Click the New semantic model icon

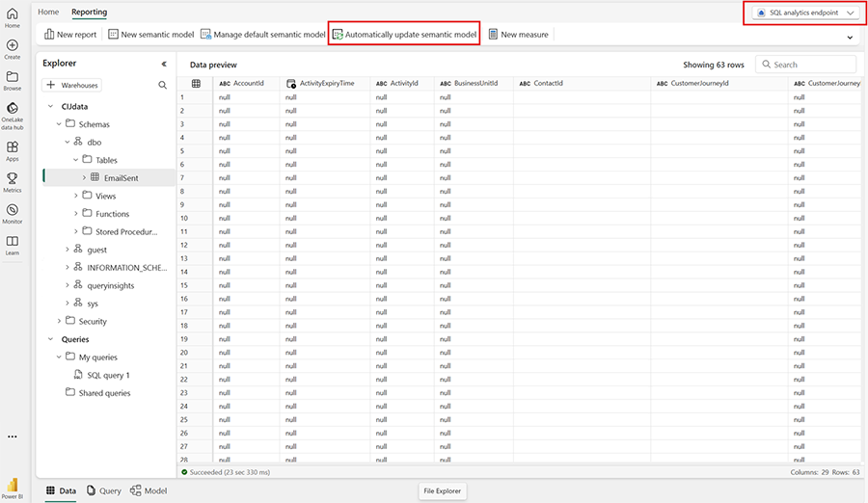113,35
